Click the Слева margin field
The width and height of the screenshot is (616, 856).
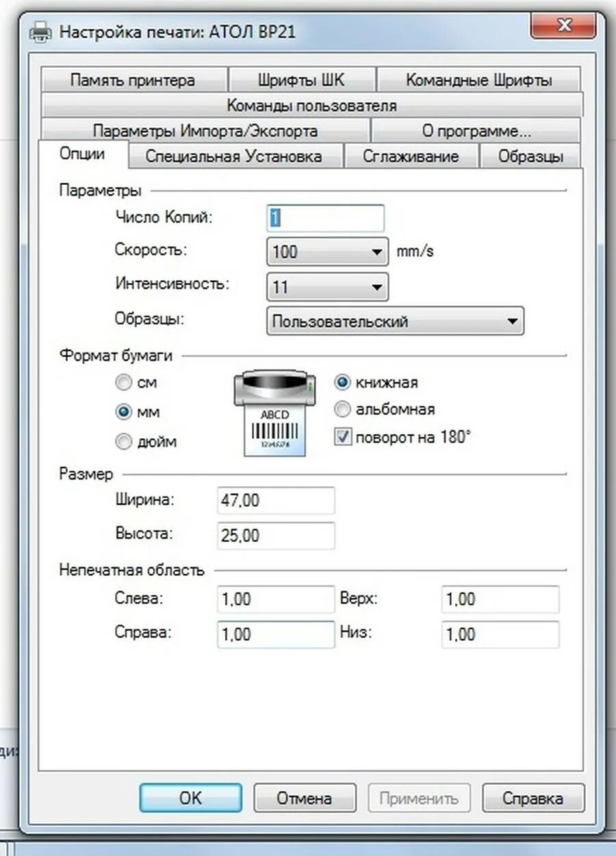point(276,599)
